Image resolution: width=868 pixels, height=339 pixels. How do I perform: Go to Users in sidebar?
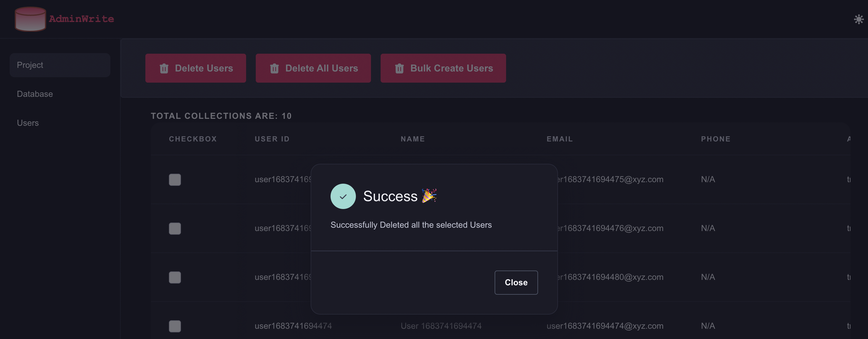click(28, 123)
